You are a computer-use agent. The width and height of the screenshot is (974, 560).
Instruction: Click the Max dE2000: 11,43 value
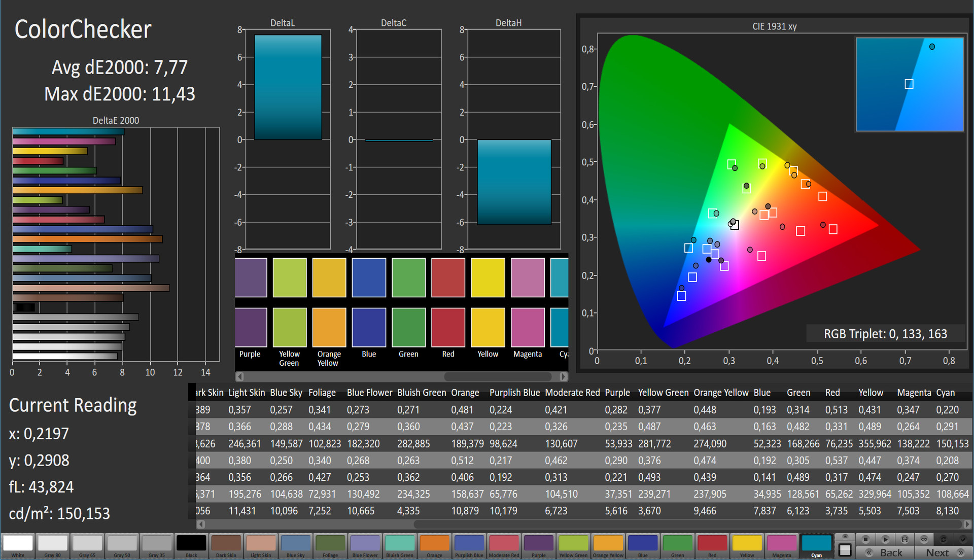click(x=120, y=94)
